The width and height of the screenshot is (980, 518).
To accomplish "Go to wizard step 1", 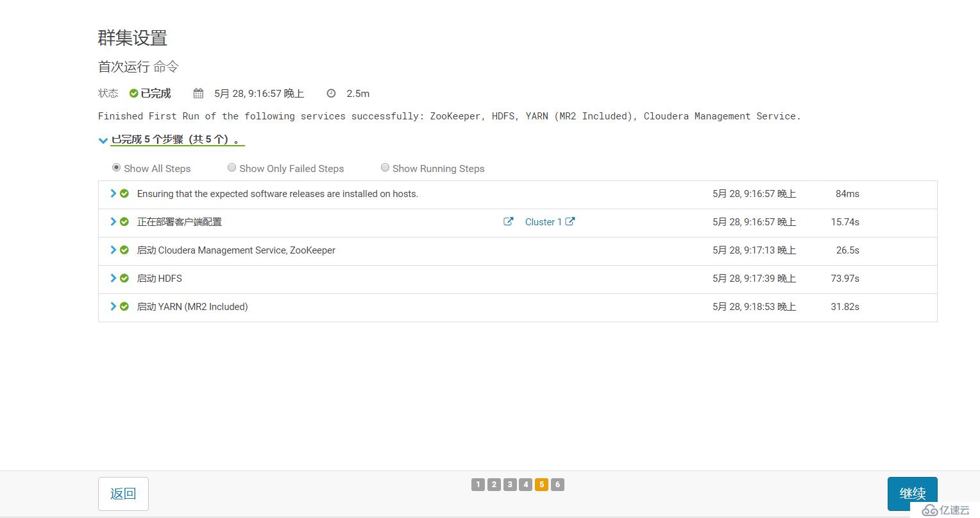I will 478,485.
